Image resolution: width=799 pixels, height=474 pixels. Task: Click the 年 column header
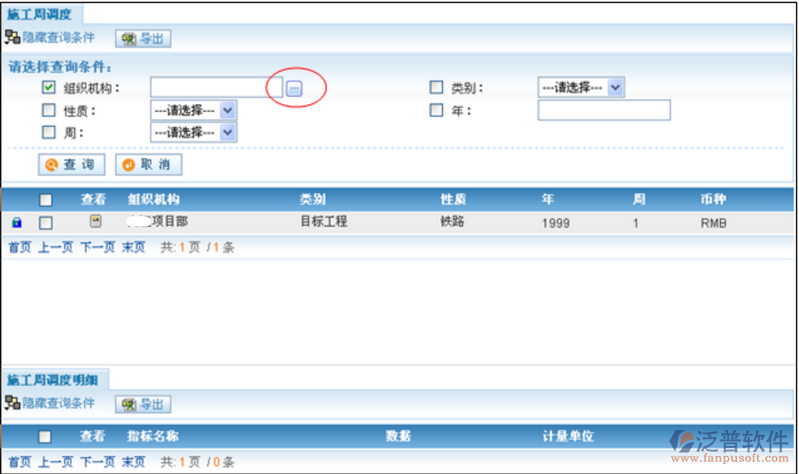[x=548, y=199]
